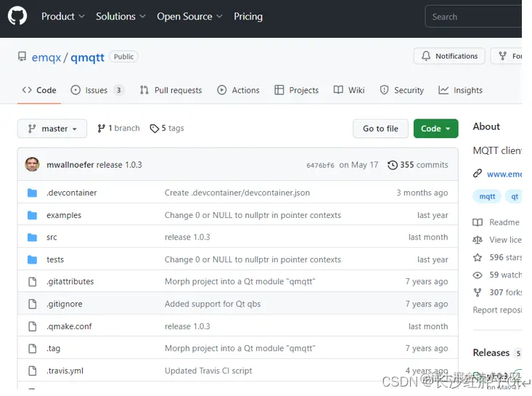Open the latest commit message release 1.0.3

point(119,165)
